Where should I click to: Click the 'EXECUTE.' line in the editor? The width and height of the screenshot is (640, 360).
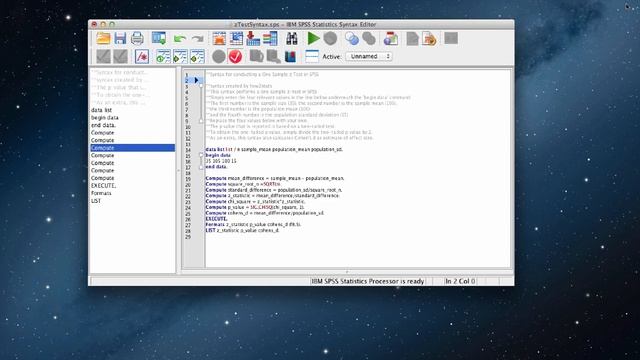216,219
